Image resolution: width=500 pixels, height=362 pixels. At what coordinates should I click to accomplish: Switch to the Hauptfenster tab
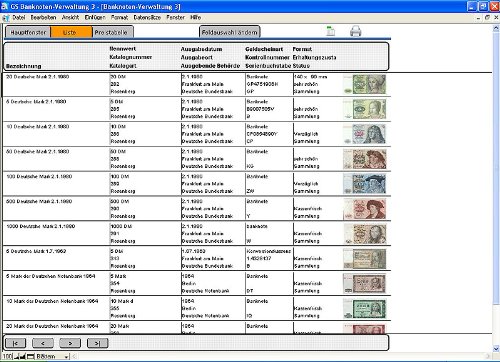[x=28, y=32]
